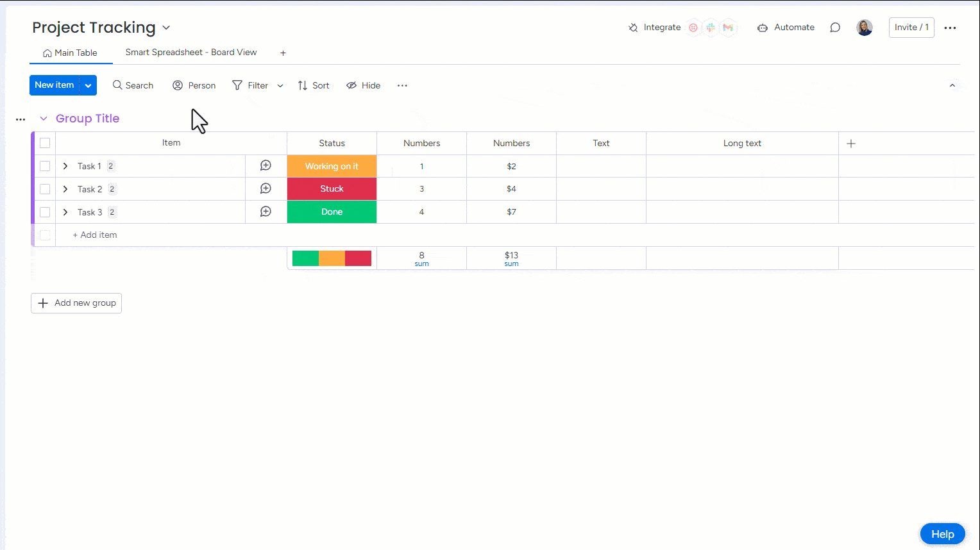Open board discussion speech bubble icon
The height and width of the screenshot is (550, 980).
835,28
